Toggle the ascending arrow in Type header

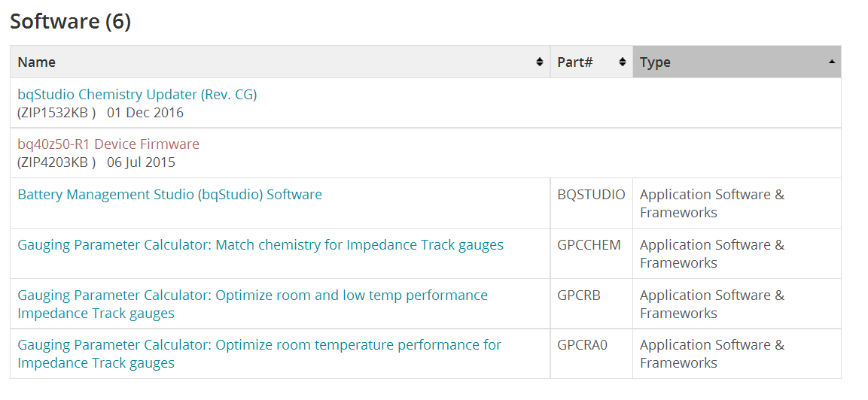831,62
